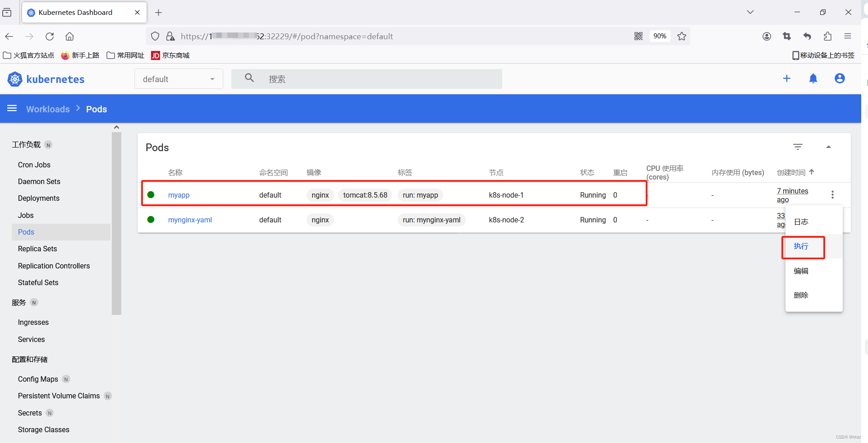Open the mynginx-yaml pod link
Viewport: 868px width, 443px height.
click(190, 220)
